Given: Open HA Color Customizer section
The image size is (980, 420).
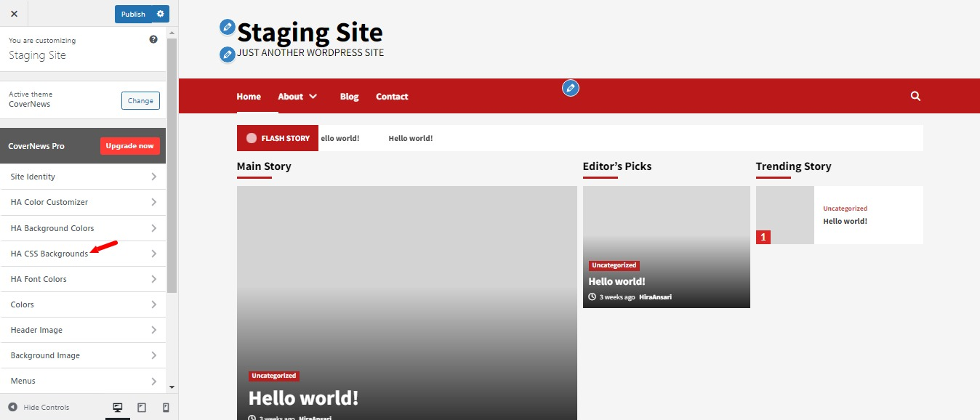Looking at the screenshot, I should click(83, 202).
